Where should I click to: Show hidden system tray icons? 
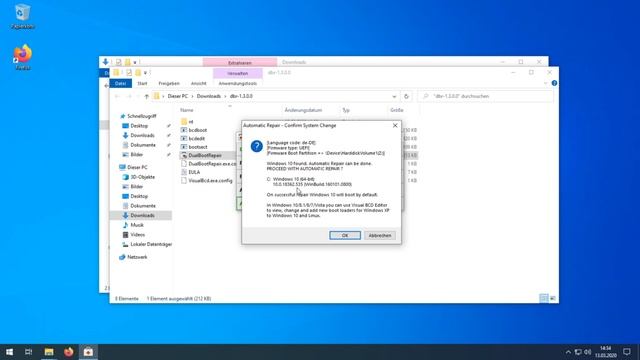[568, 352]
